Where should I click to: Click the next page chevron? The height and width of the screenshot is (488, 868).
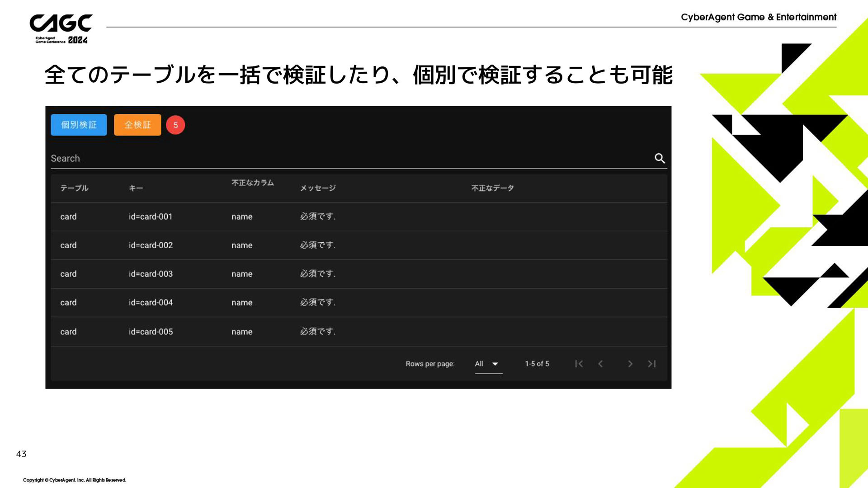[630, 364]
